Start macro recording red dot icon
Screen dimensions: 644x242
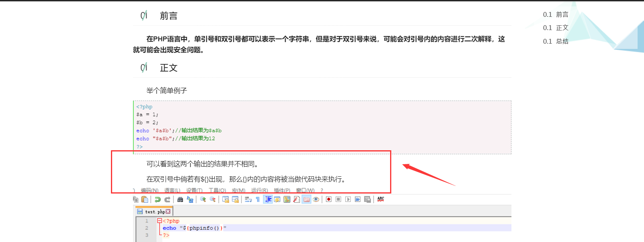click(x=329, y=200)
